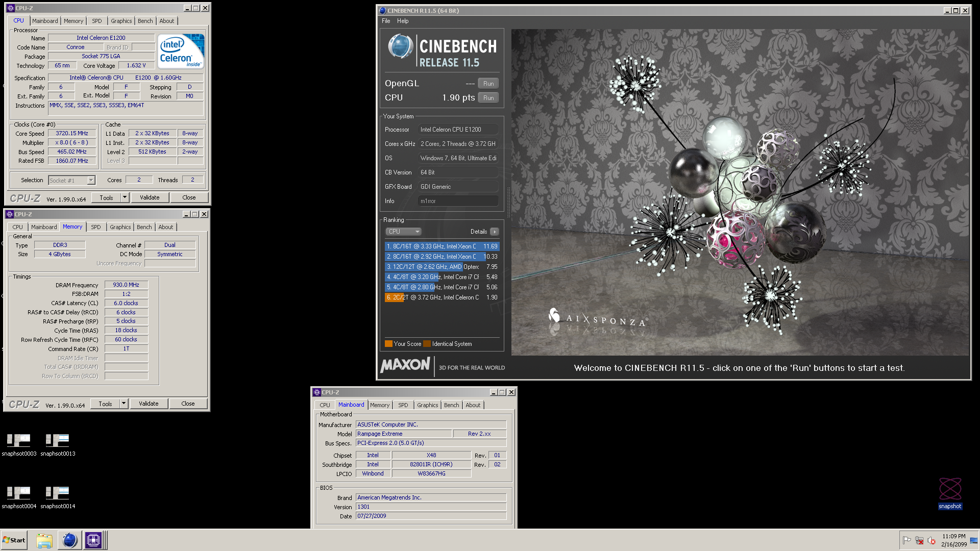Screen dimensions: 980x551
Task: Open the Help menu in Cinebench
Action: 403,21
